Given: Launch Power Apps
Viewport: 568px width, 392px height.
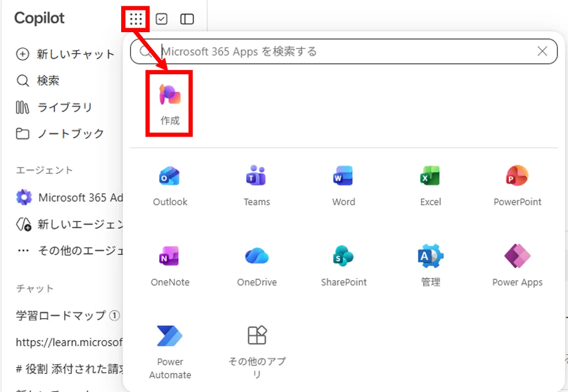Looking at the screenshot, I should coord(517,266).
